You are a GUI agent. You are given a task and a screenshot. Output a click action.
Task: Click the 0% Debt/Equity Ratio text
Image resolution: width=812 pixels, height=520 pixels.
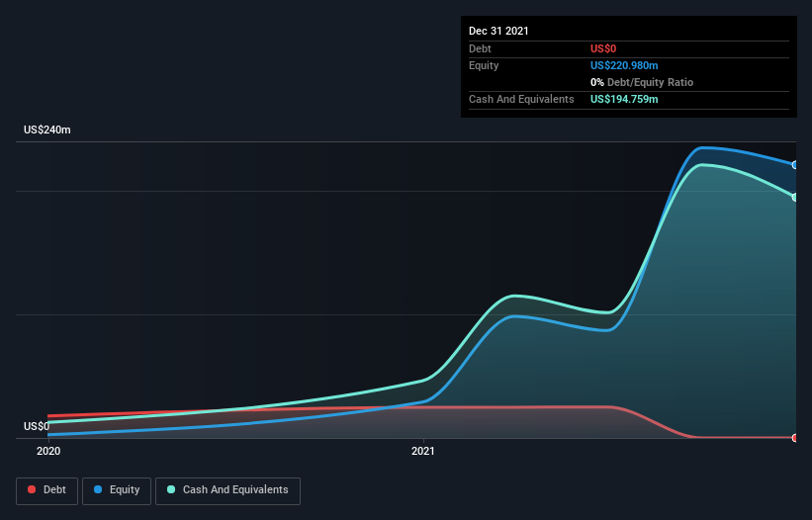coord(642,82)
